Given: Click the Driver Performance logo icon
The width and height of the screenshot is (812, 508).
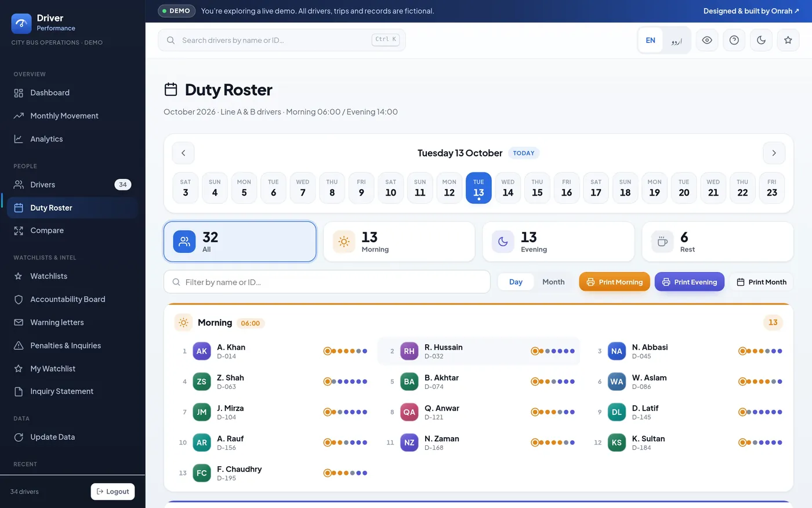Looking at the screenshot, I should tap(21, 23).
